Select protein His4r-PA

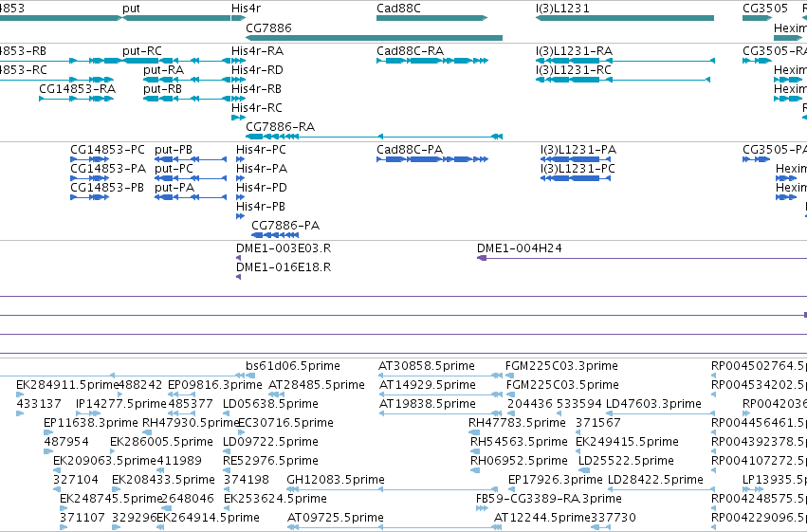(240, 178)
